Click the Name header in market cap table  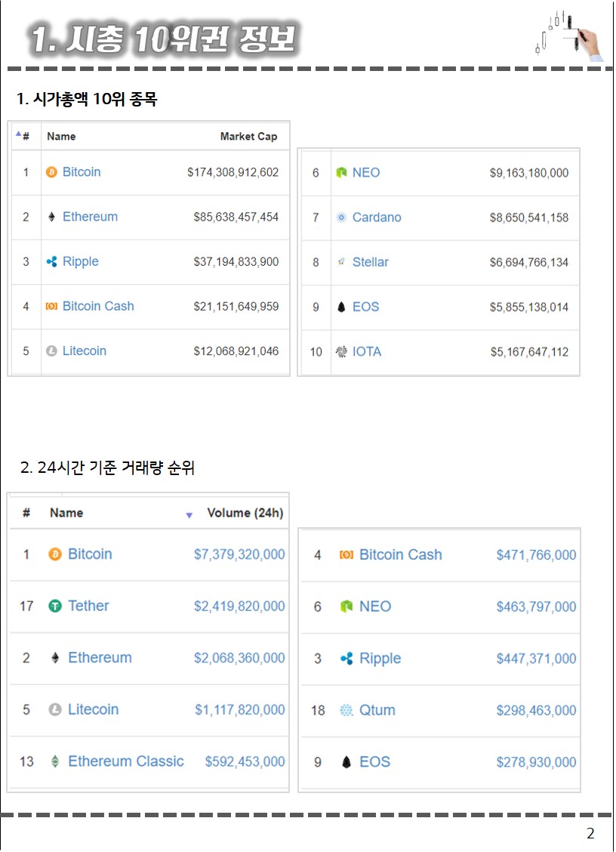pos(61,137)
